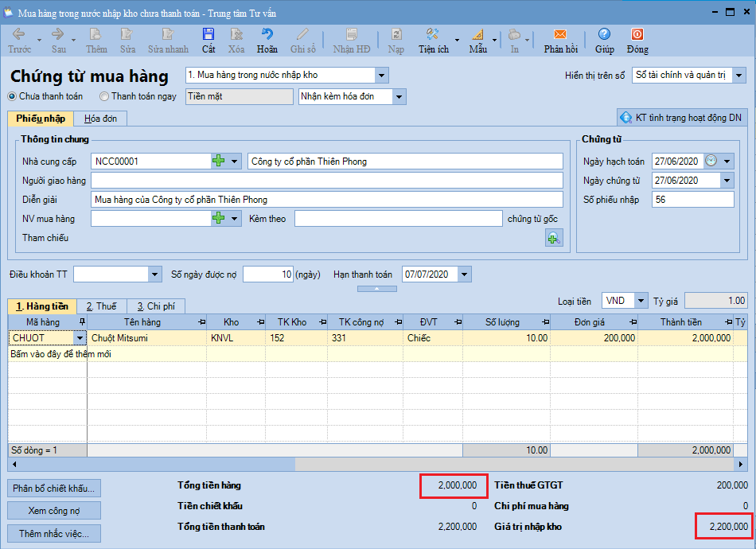Expand the NV mua hàng dropdown

[x=234, y=218]
